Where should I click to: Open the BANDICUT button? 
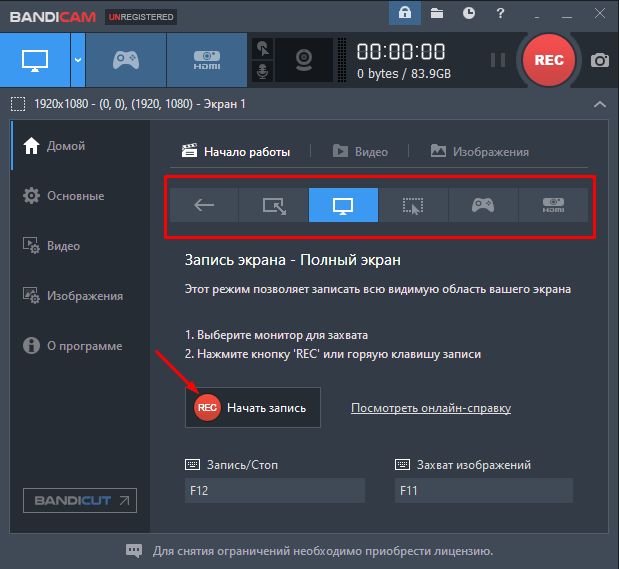coord(80,500)
